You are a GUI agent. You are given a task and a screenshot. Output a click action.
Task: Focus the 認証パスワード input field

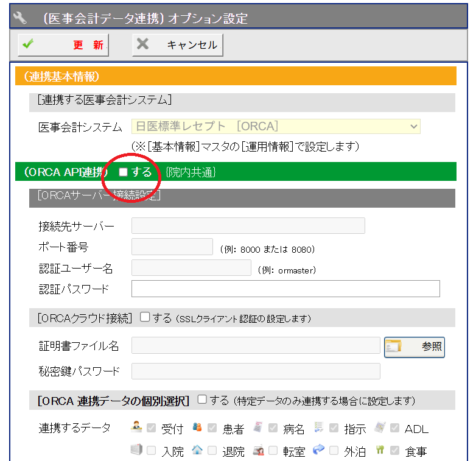(x=285, y=289)
